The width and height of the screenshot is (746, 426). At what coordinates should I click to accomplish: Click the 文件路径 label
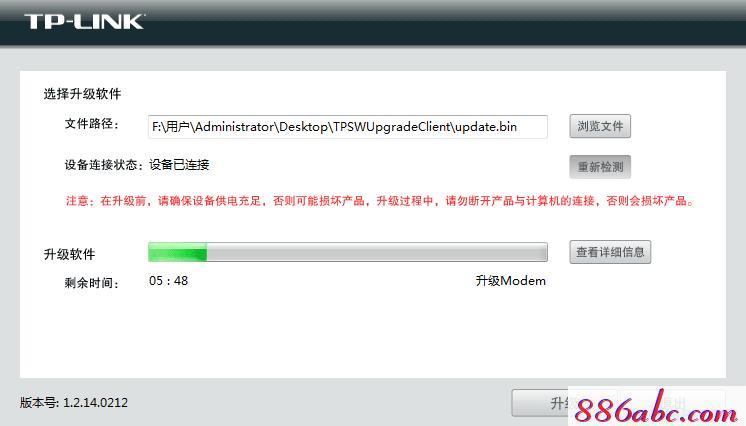[x=91, y=124]
